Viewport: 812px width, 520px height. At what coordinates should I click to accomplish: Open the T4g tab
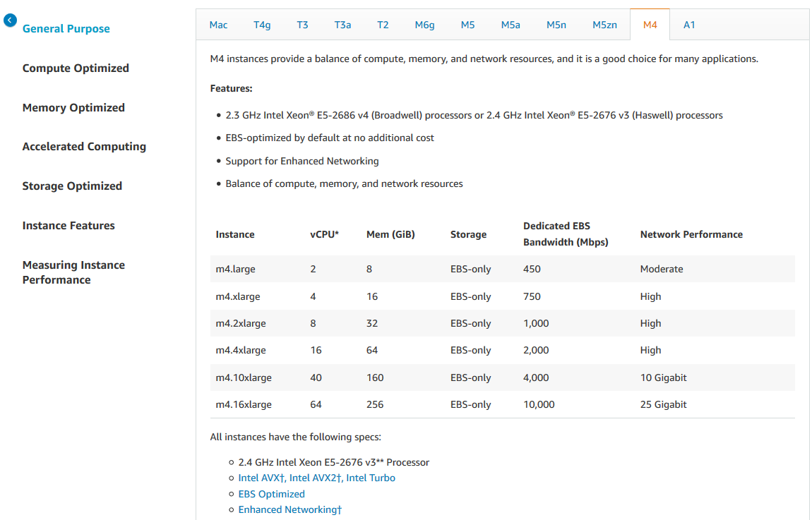[x=262, y=25]
